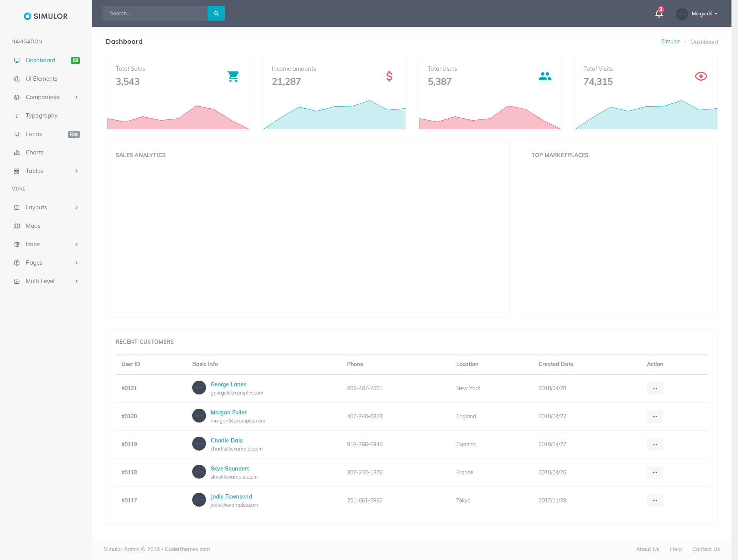Click the Simulor logo
The height and width of the screenshot is (560, 738).
46,16
